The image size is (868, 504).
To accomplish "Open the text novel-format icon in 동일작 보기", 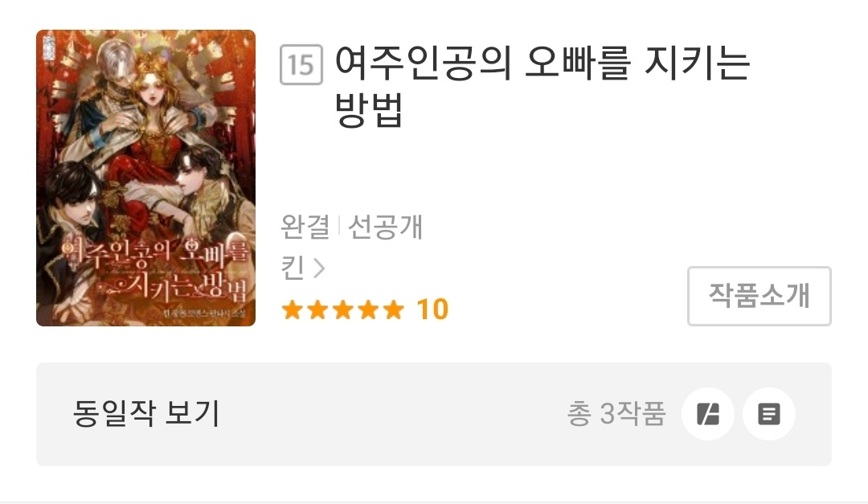I will (x=769, y=414).
